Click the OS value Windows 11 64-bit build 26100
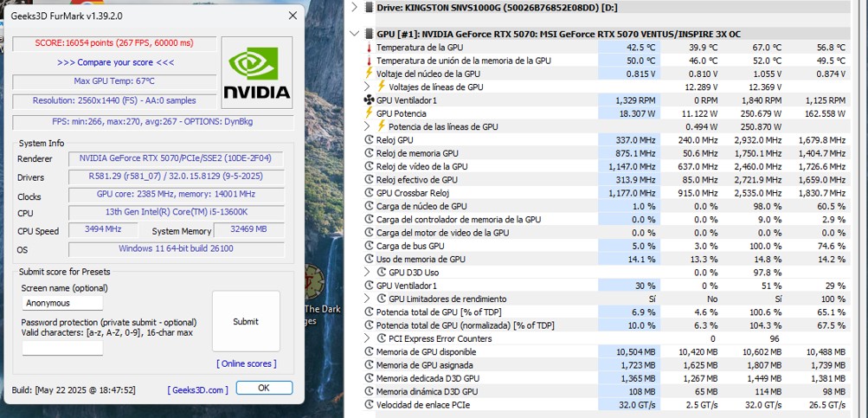The image size is (868, 418). pos(177,249)
